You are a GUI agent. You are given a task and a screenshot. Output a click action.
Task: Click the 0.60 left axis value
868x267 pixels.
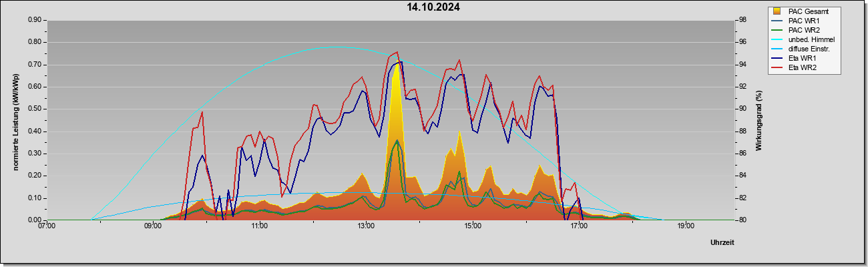pyautogui.click(x=35, y=87)
